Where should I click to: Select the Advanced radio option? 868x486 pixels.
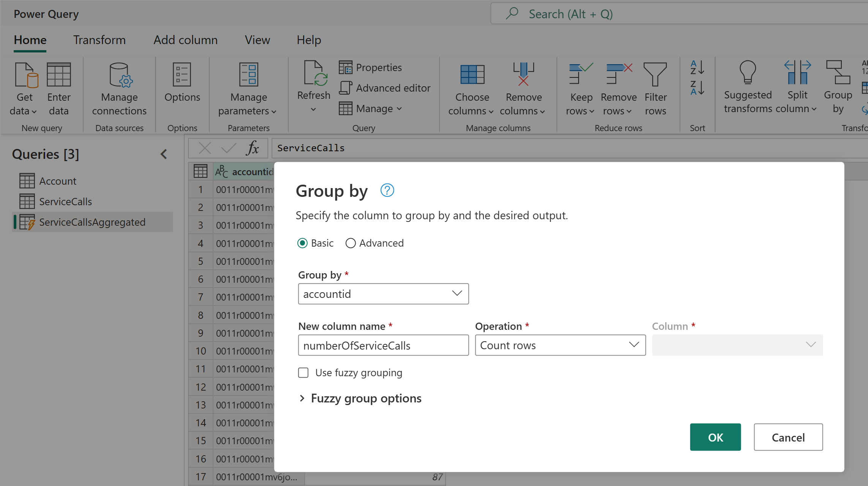[351, 243]
